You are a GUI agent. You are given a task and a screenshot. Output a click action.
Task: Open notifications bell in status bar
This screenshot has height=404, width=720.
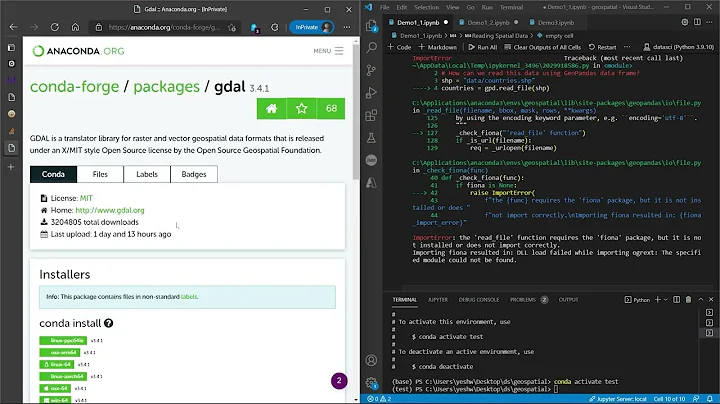tap(710, 399)
